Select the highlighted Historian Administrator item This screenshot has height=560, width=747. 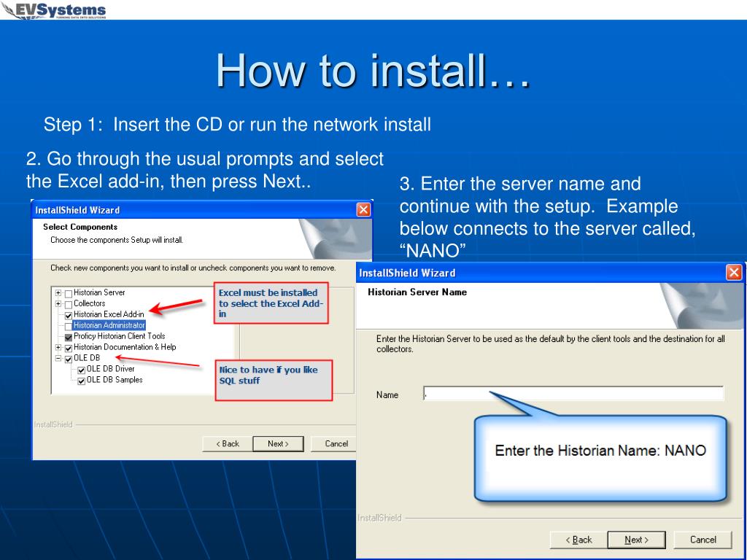pyautogui.click(x=109, y=325)
